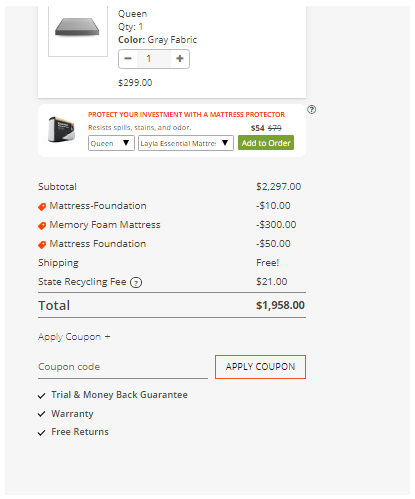
Task: Focus the Coupon code input field
Action: [123, 367]
